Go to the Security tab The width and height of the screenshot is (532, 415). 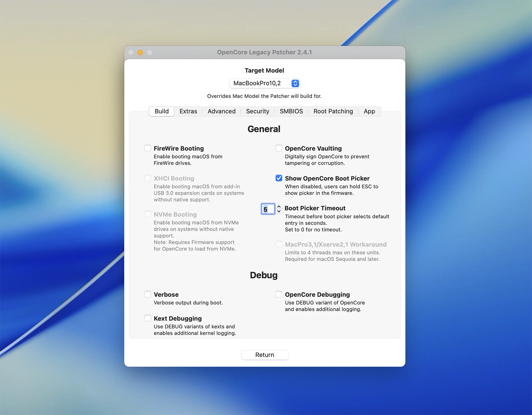[257, 111]
